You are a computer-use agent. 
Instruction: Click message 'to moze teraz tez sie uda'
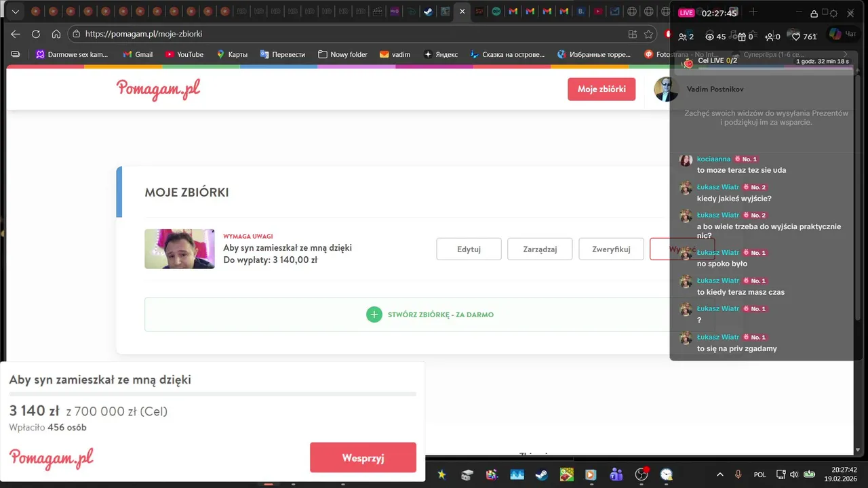click(x=742, y=170)
